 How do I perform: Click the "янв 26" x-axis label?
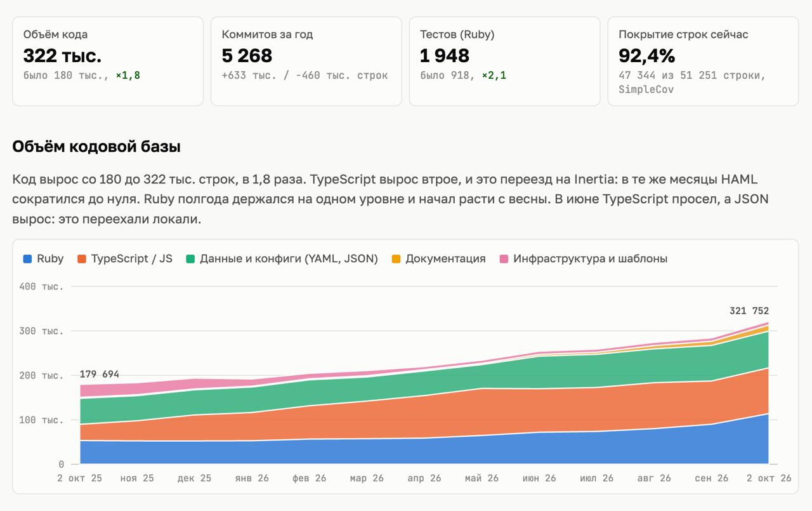click(252, 478)
